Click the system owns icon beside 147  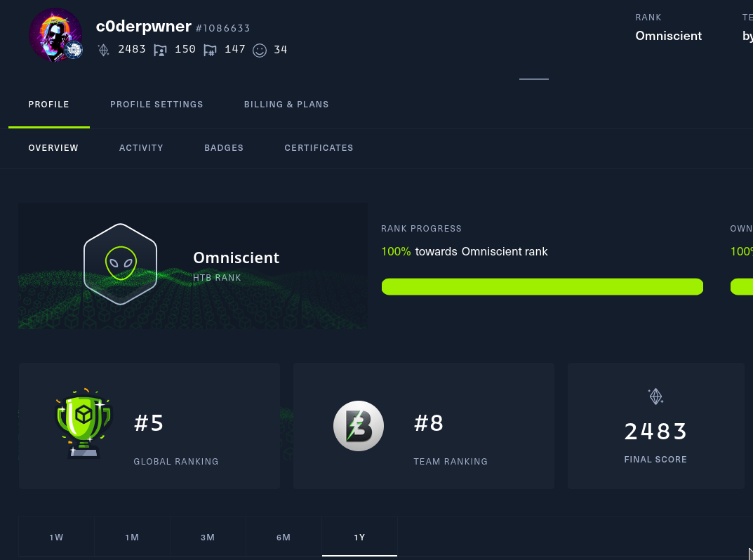click(210, 50)
